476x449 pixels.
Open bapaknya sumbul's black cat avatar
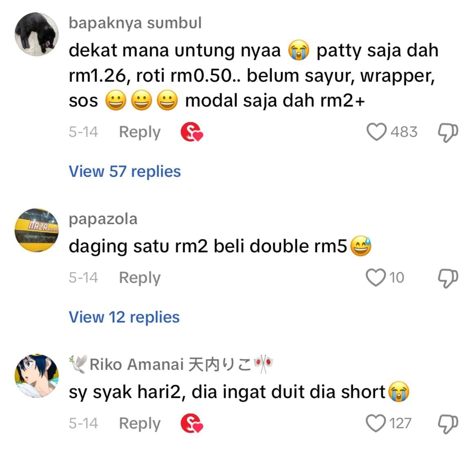pyautogui.click(x=37, y=34)
